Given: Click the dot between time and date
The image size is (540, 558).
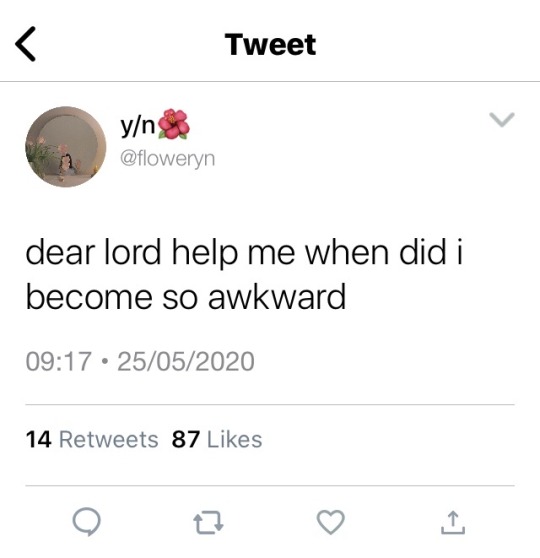Looking at the screenshot, I should tap(104, 362).
